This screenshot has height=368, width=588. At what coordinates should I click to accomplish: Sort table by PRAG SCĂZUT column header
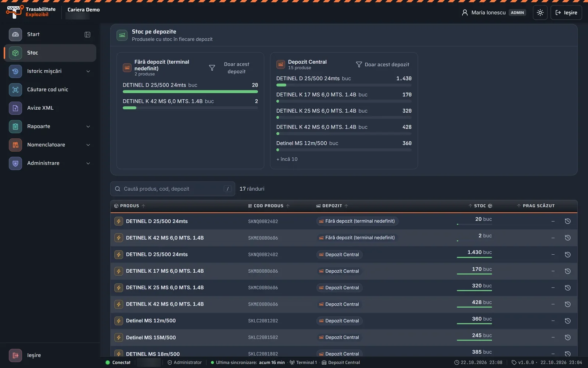point(536,206)
